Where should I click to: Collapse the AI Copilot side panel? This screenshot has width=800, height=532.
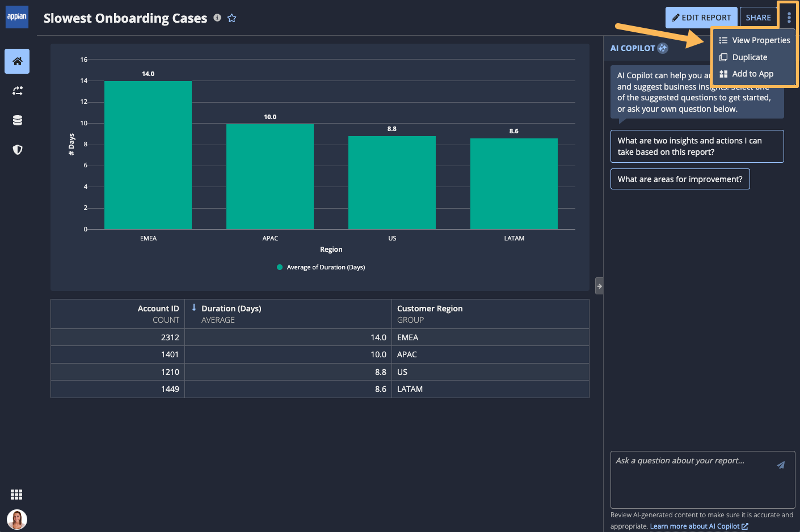pyautogui.click(x=599, y=286)
